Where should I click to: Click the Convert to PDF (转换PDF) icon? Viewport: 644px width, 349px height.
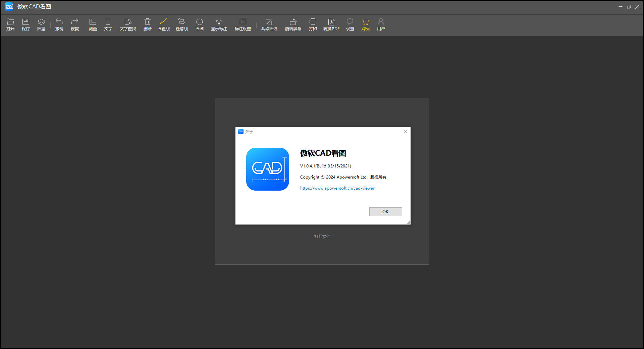[331, 22]
